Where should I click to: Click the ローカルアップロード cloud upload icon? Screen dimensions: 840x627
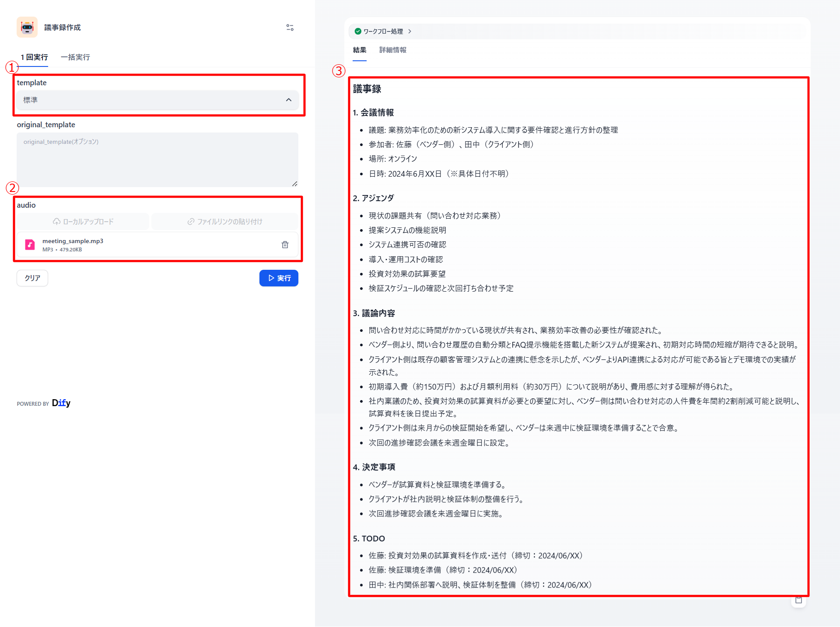pyautogui.click(x=57, y=221)
